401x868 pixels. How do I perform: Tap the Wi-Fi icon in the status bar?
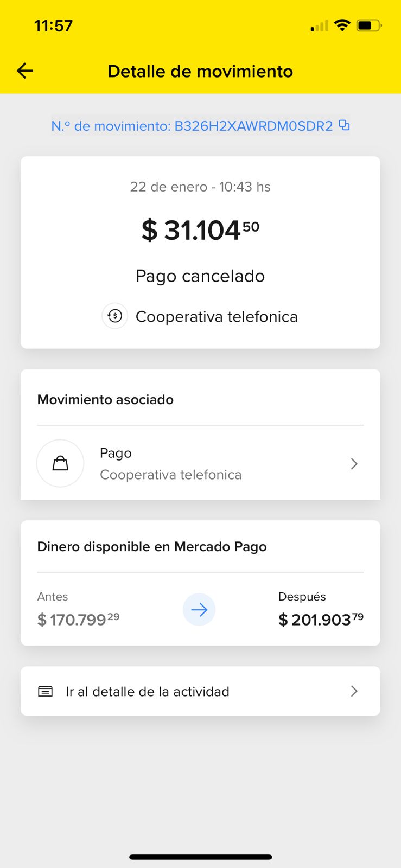point(342,25)
